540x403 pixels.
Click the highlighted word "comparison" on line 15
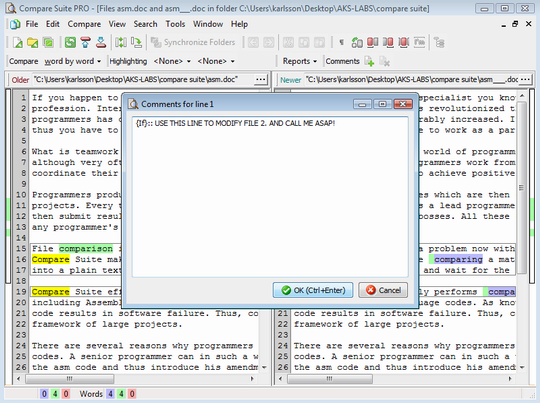(x=86, y=248)
